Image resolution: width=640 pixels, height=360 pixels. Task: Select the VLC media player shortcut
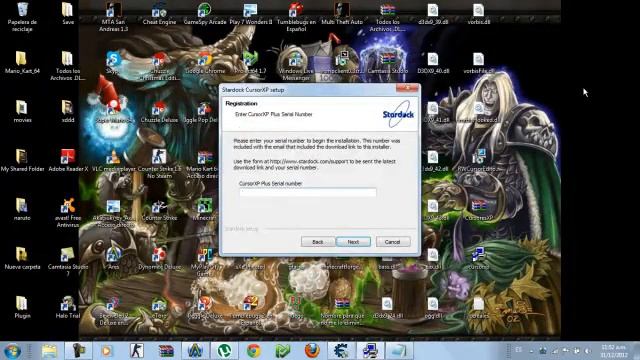click(113, 160)
